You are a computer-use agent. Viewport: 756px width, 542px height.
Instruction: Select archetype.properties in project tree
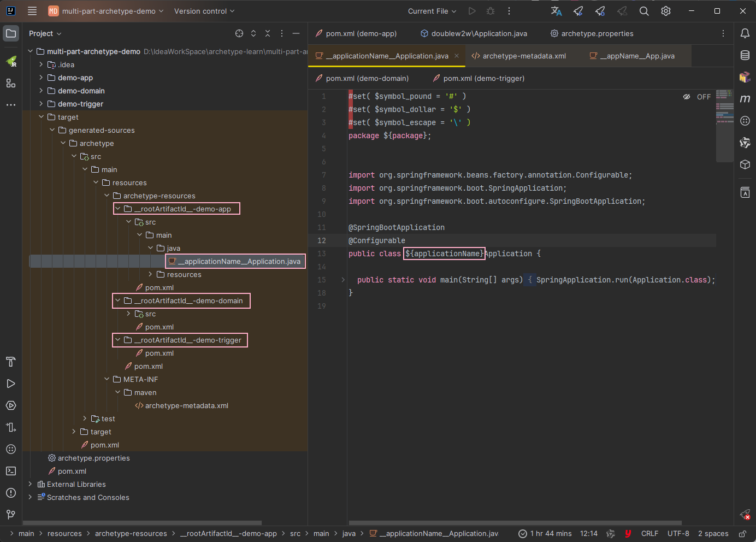[x=94, y=458]
